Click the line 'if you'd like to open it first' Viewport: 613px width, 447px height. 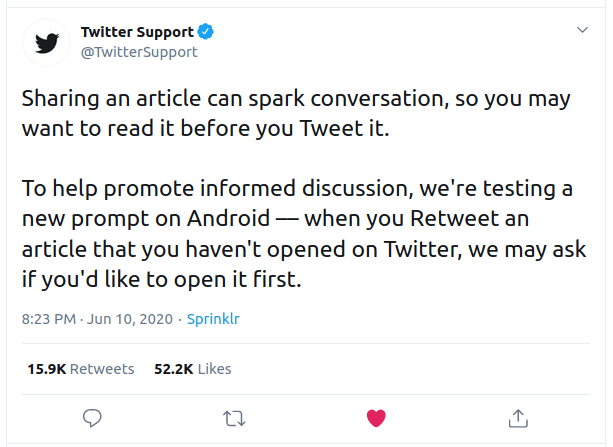160,280
